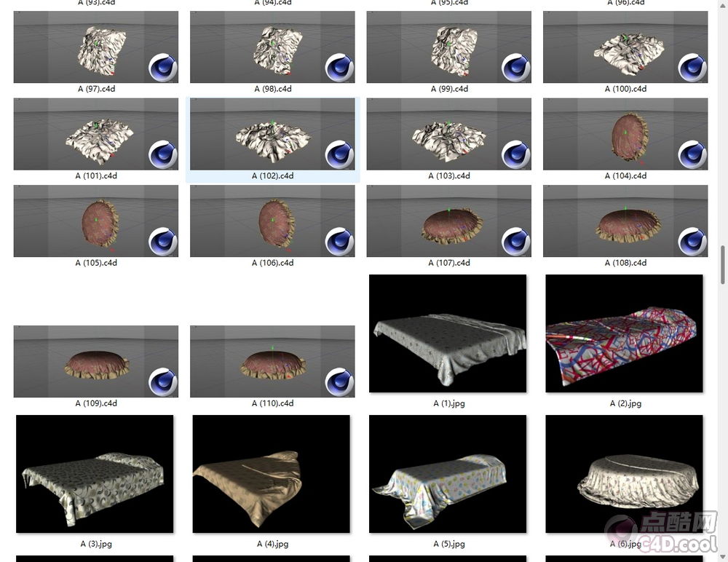Click the Cinema 4D icon on A (102).c4d
Screen dimensions: 728x562
coord(339,154)
